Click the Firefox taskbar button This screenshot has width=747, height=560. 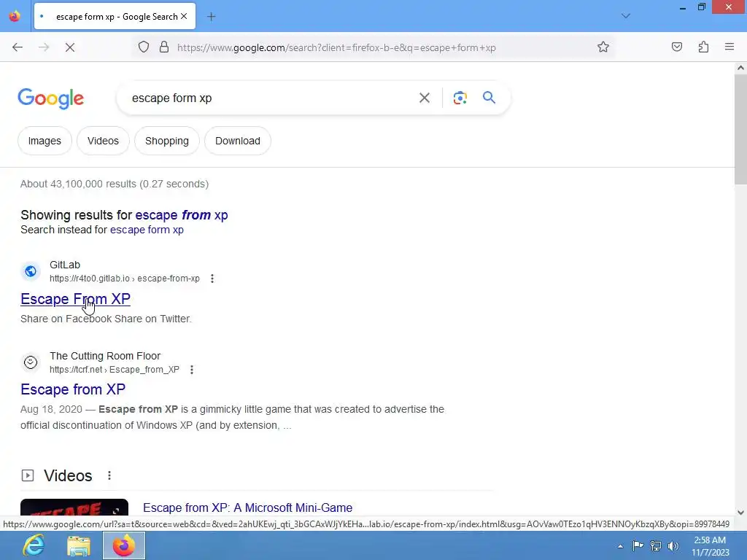[x=124, y=545]
